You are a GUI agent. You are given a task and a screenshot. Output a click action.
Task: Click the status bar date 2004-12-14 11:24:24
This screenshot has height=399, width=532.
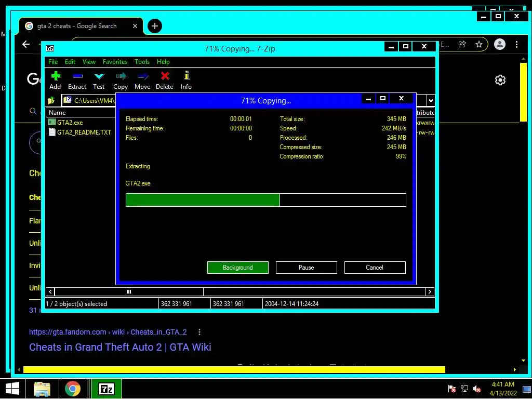click(292, 303)
